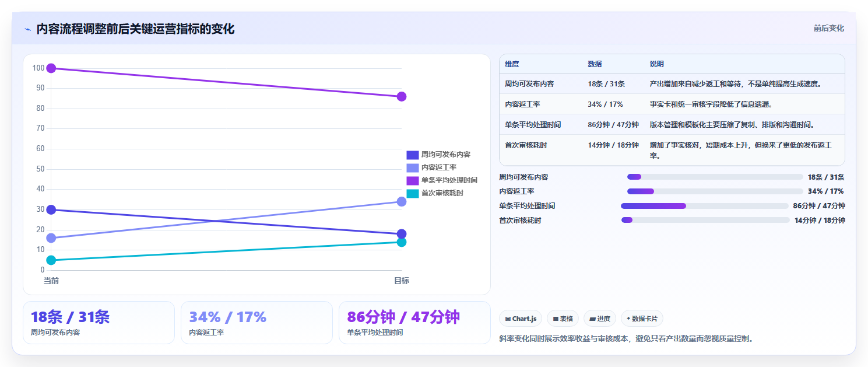Click the 表格 tag

click(x=563, y=319)
